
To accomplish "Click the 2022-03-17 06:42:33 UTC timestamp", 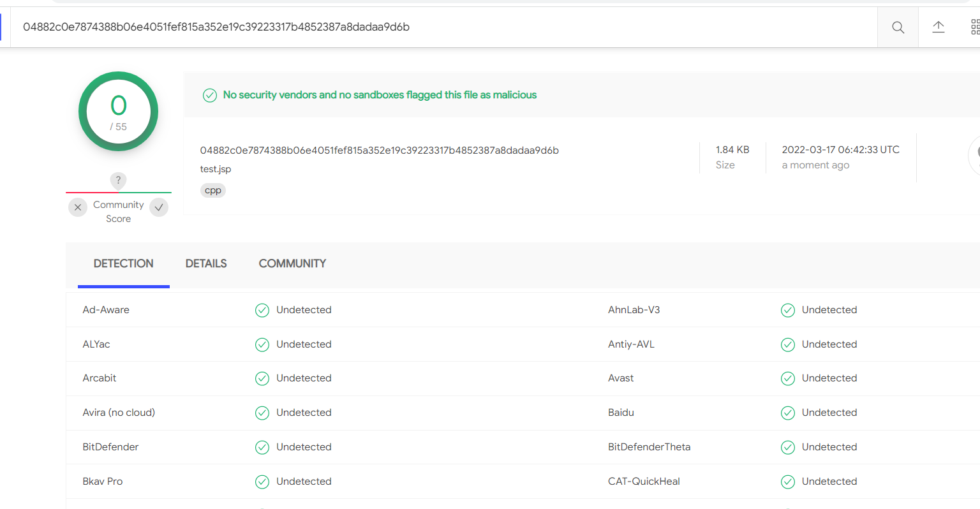I will 841,150.
